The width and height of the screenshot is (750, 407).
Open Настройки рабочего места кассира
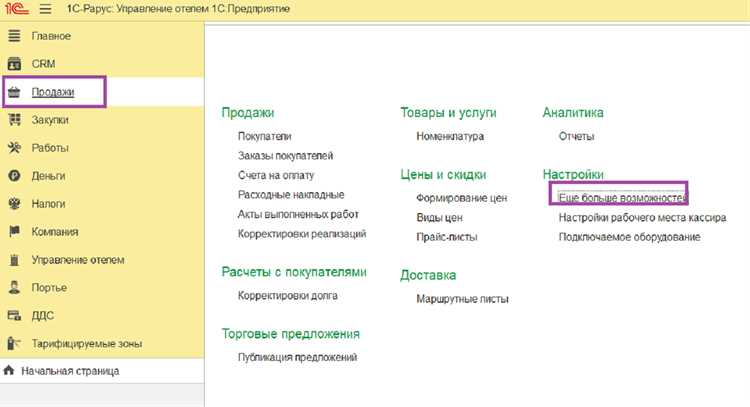[x=642, y=218]
